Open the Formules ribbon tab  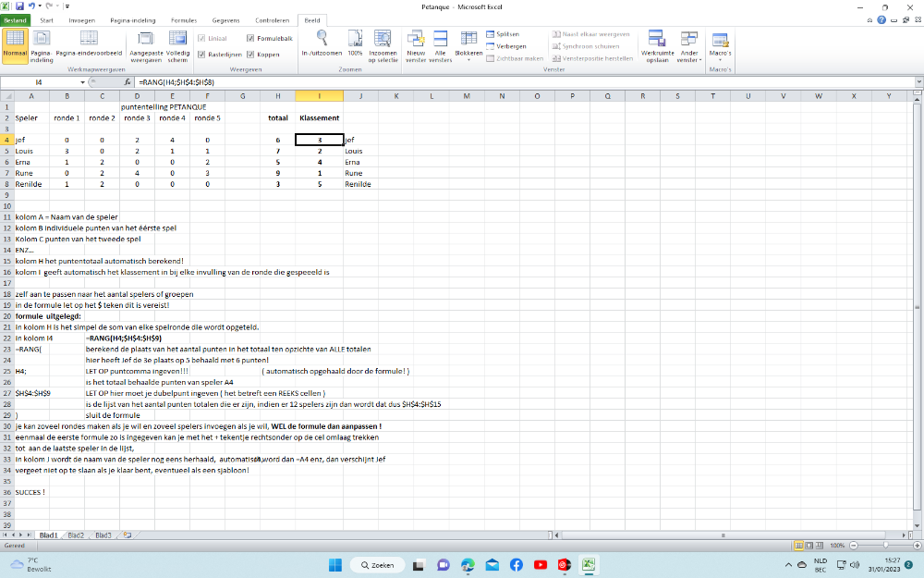click(183, 18)
